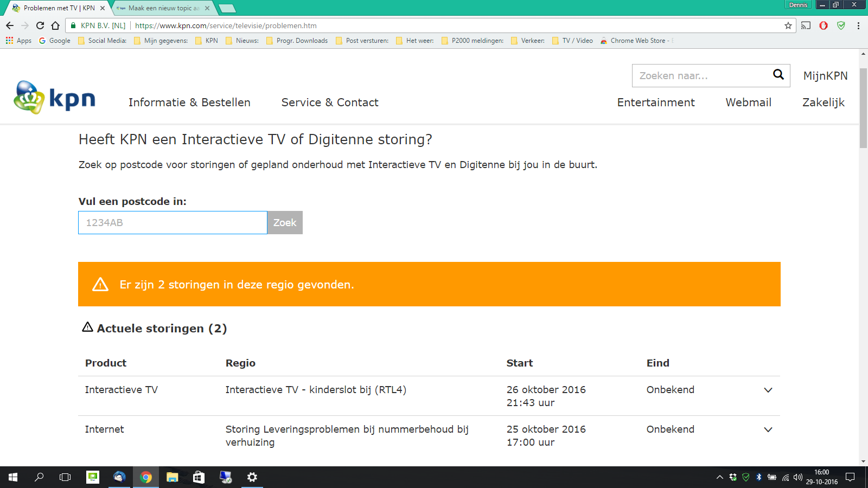Screen dimensions: 868x488
Task: Open the Nieuws bookmarks folder
Action: point(242,41)
